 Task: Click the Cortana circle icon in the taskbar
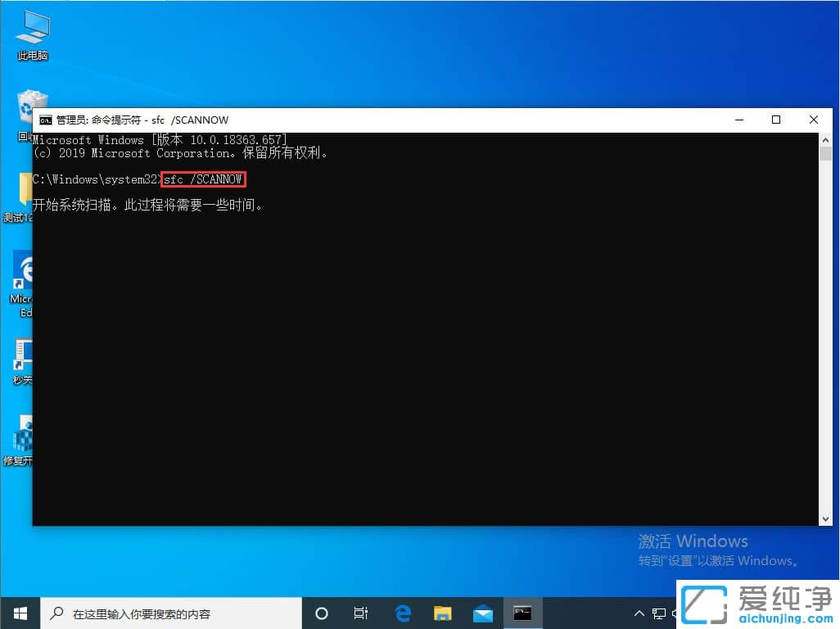point(321,613)
